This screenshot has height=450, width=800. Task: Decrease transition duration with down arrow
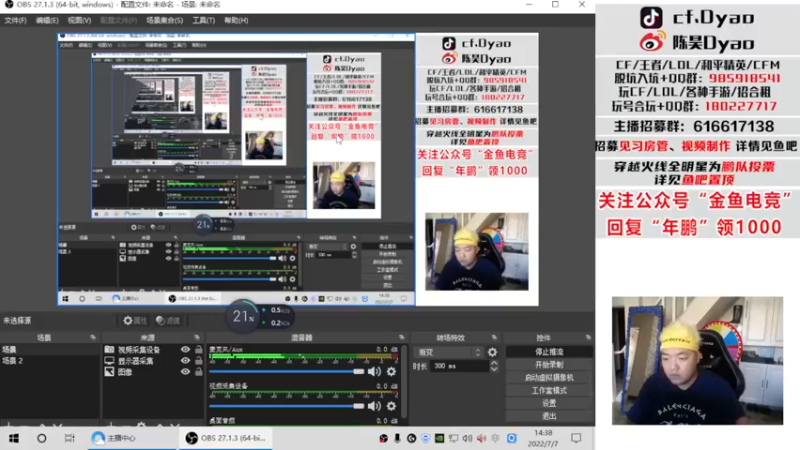click(494, 369)
